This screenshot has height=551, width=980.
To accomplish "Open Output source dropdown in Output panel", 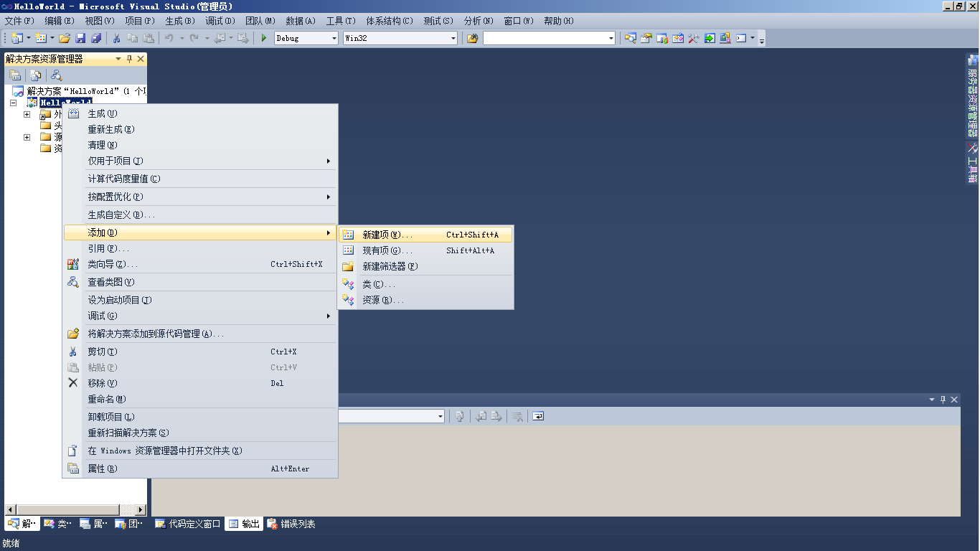I will click(x=440, y=416).
